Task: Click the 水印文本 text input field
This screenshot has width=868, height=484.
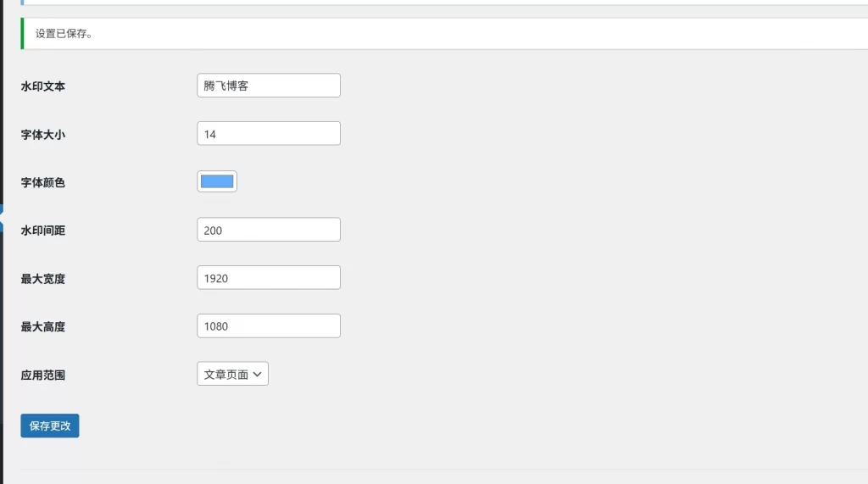Action: point(268,86)
